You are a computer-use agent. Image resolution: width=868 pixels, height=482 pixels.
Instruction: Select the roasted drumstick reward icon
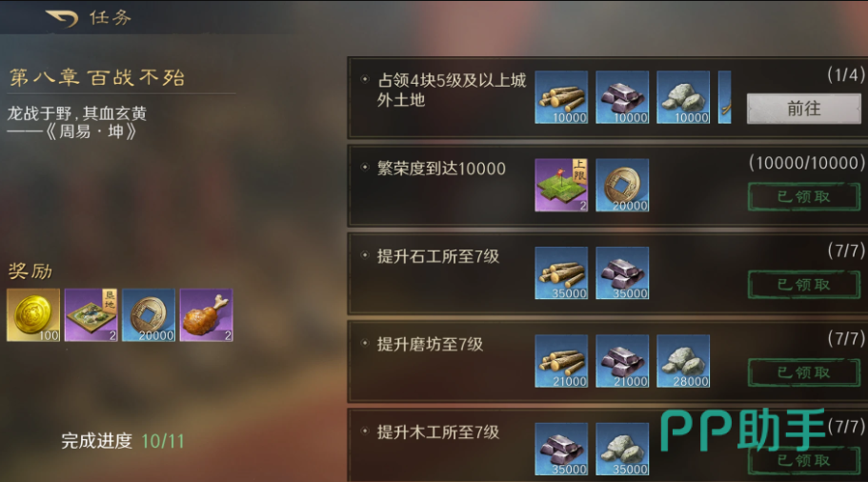(206, 315)
